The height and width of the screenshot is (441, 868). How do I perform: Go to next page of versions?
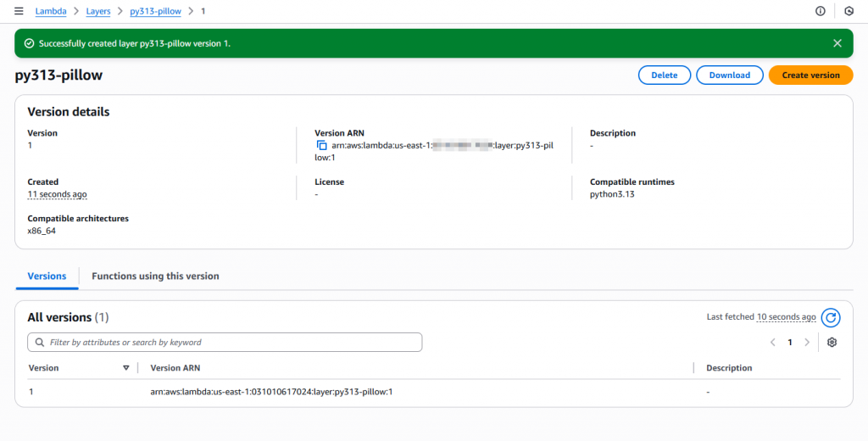pos(807,343)
